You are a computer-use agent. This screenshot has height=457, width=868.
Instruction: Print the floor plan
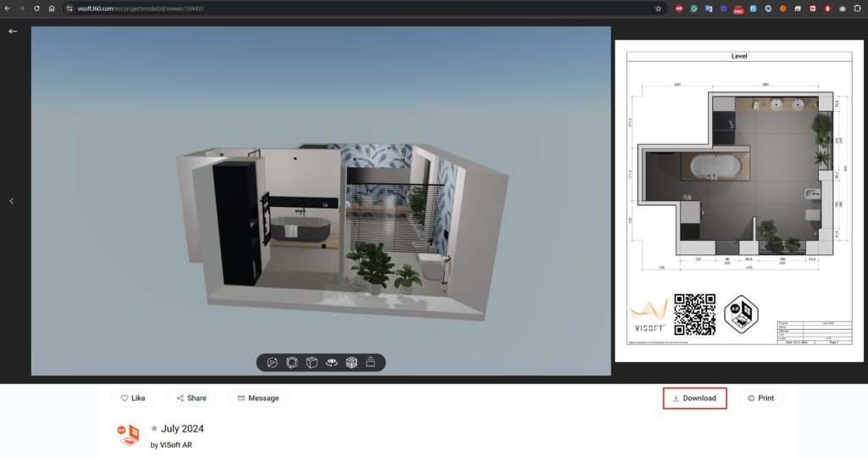760,398
